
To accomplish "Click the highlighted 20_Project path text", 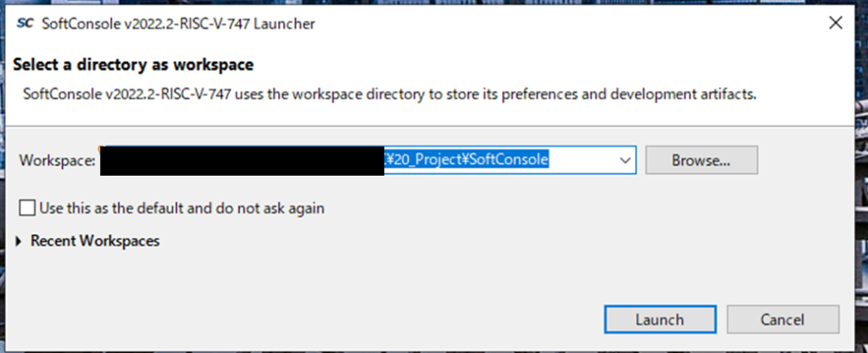I will (x=424, y=160).
